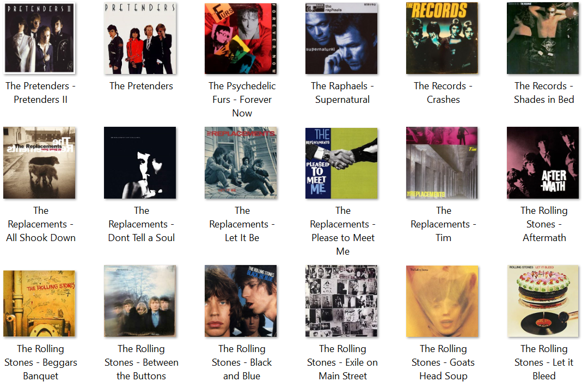Open the Pretenders II album folder thumbnail
Viewport: 588px width, 388px height.
(39, 38)
